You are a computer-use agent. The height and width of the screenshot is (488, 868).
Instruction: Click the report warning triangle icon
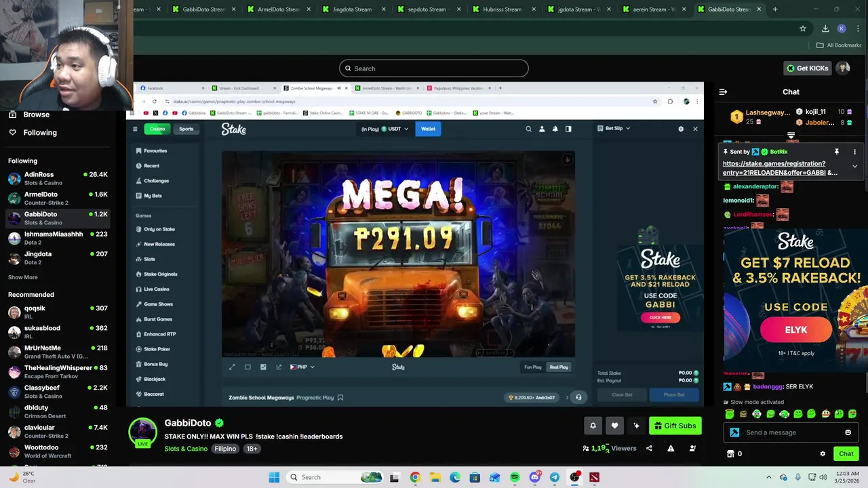[671, 448]
